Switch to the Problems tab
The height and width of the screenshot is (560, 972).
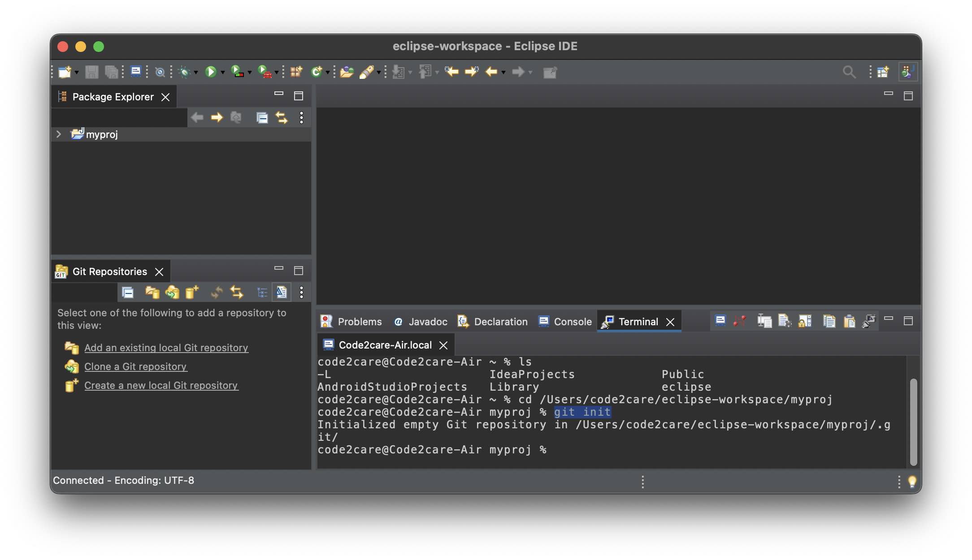pos(359,321)
